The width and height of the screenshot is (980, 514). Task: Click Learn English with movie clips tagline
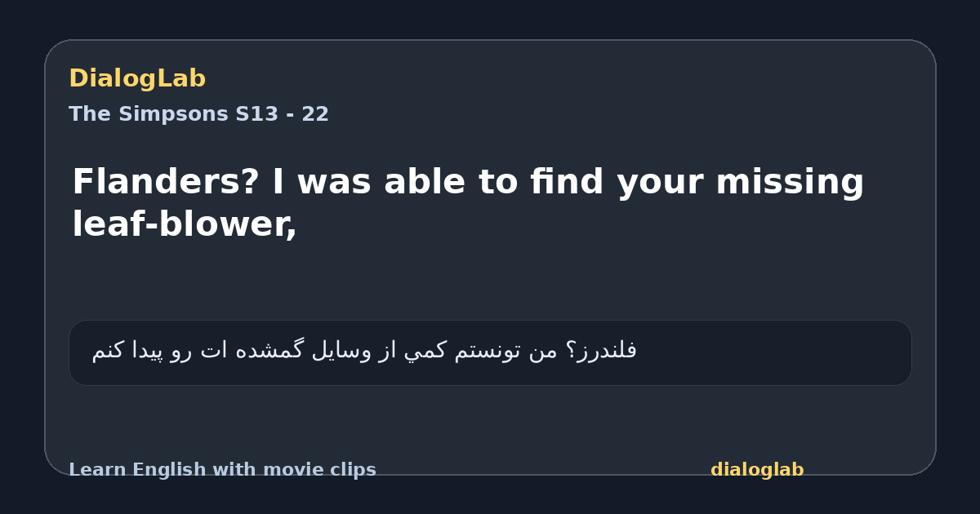pyautogui.click(x=222, y=470)
